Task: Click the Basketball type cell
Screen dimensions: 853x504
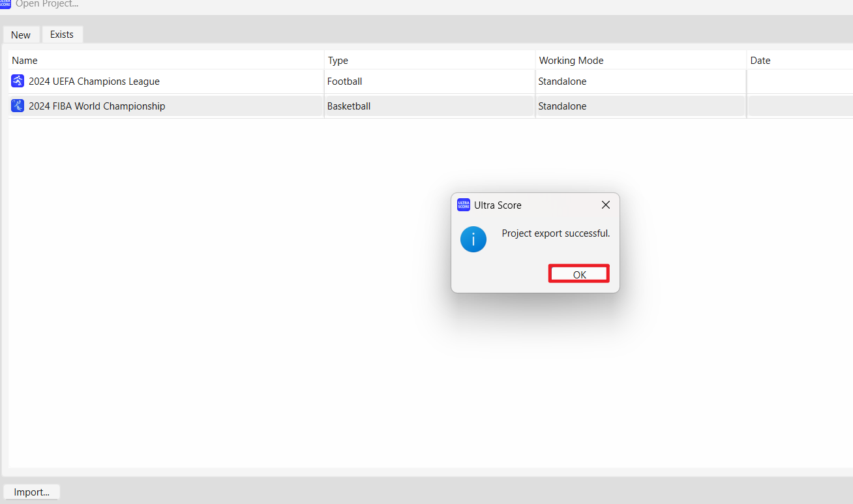Action: pyautogui.click(x=348, y=106)
